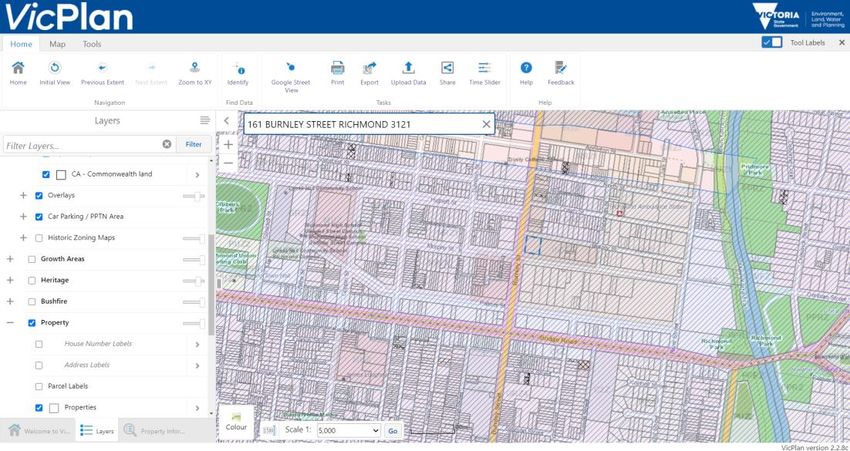Clear the Filter Layers text box
850x451 pixels.
[x=167, y=144]
